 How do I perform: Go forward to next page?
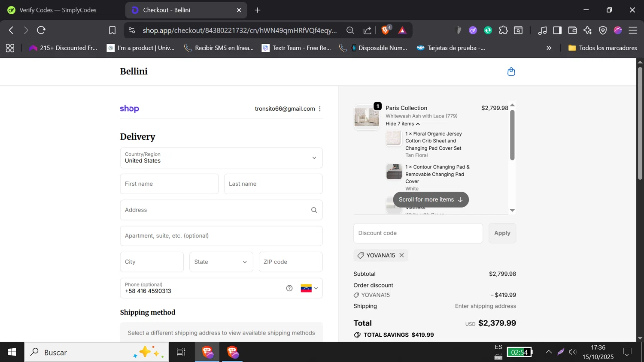(26, 30)
